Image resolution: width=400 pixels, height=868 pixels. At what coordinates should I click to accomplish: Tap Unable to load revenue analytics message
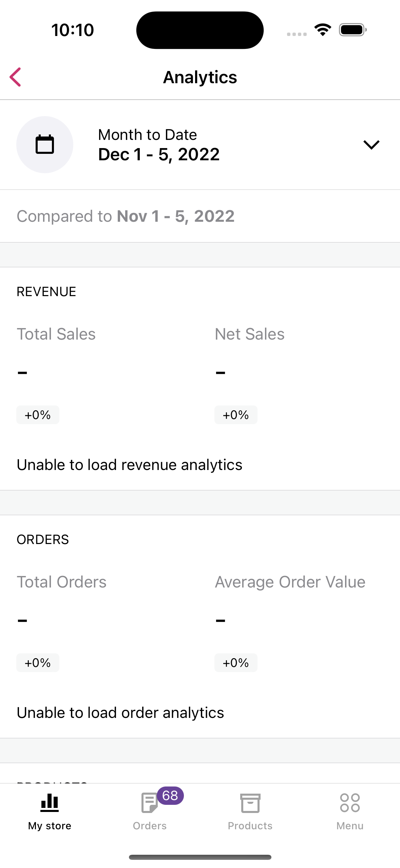[130, 465]
